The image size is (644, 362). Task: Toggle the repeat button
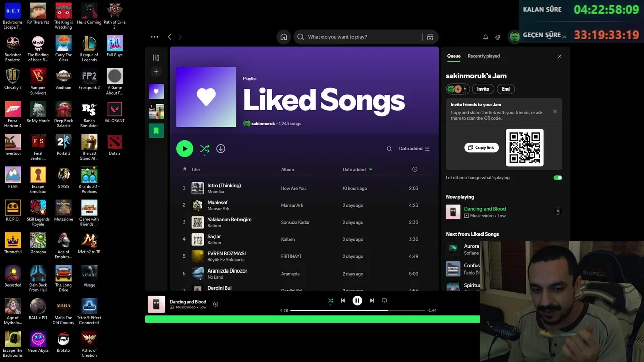click(384, 301)
